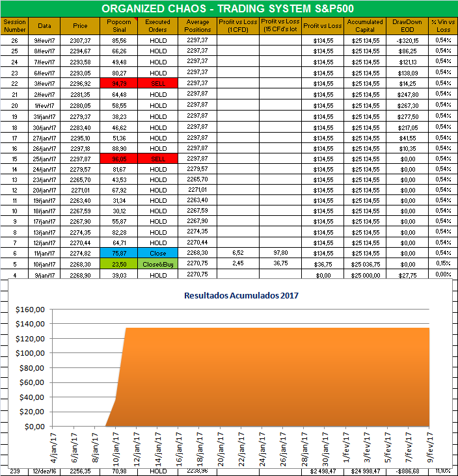Select the $2 498,47 profit cell

pos(323,471)
